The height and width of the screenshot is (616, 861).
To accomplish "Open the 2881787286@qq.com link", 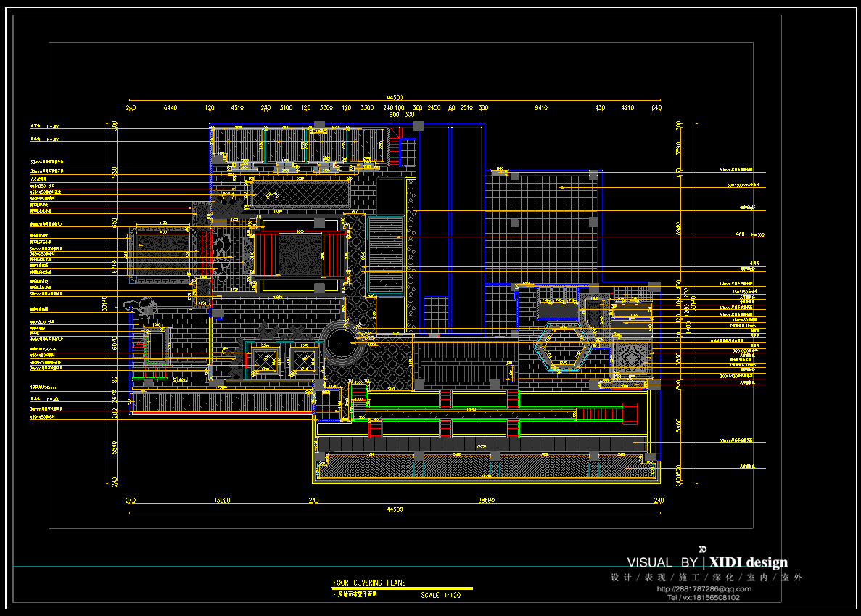I will [704, 589].
